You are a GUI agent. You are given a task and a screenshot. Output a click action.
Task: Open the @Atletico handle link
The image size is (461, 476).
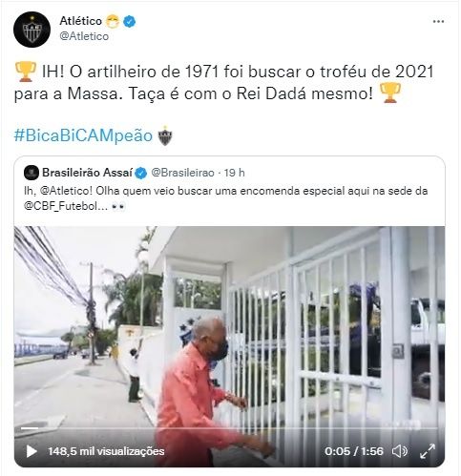coord(84,36)
